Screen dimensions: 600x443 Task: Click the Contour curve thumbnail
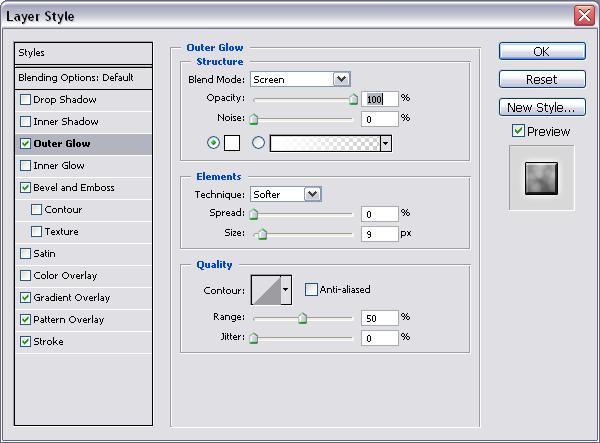pos(266,290)
